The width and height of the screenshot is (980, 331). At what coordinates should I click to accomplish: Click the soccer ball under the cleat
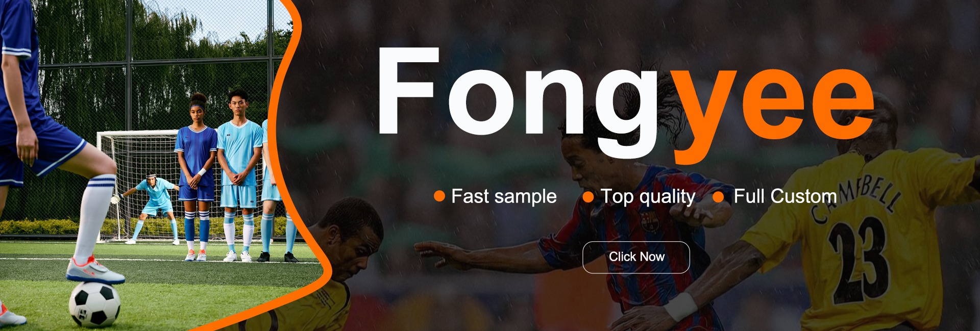(x=94, y=304)
